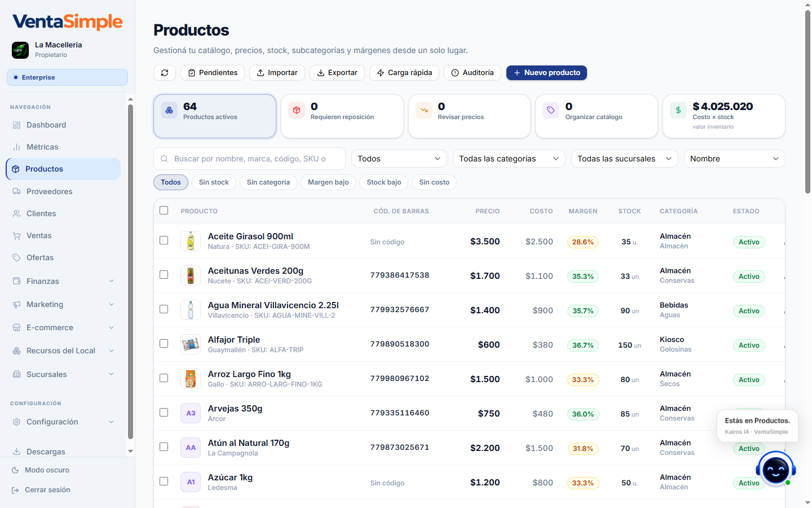This screenshot has width=812, height=508.
Task: Check the Azúcar 1kg row
Action: (x=164, y=481)
